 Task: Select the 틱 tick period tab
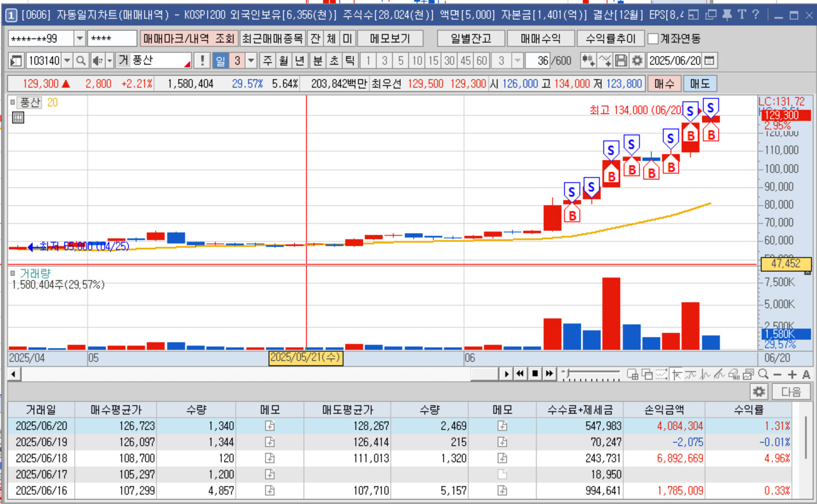click(x=350, y=60)
